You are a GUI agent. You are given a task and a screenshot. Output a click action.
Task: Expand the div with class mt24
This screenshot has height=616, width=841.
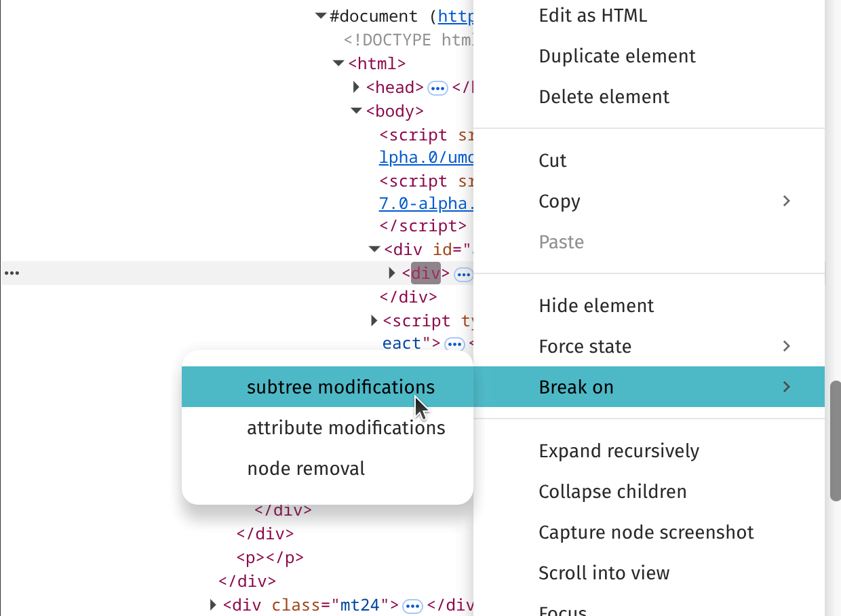coord(213,605)
